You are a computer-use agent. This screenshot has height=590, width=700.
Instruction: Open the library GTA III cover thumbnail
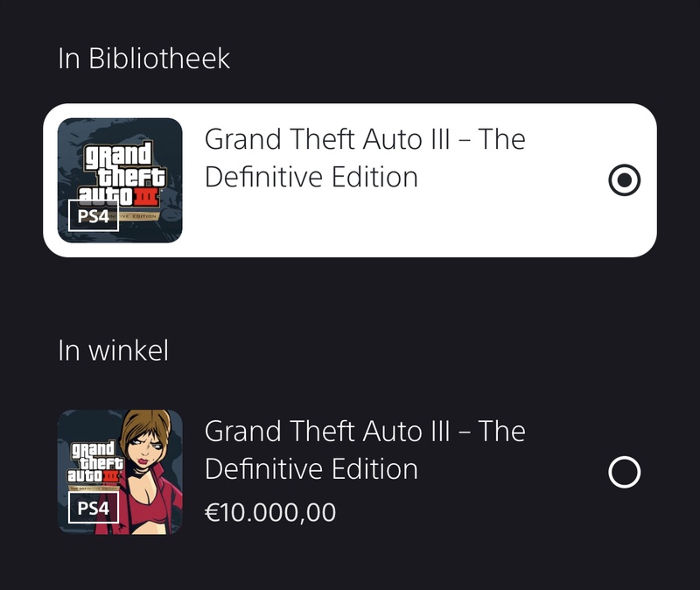[120, 180]
